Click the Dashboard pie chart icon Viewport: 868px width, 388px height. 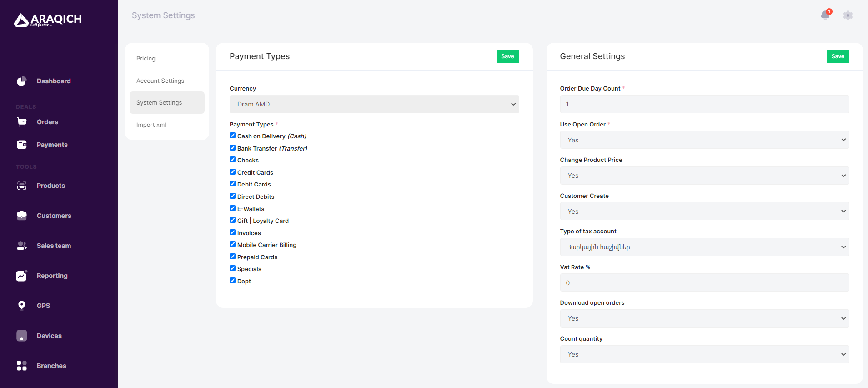coord(21,81)
